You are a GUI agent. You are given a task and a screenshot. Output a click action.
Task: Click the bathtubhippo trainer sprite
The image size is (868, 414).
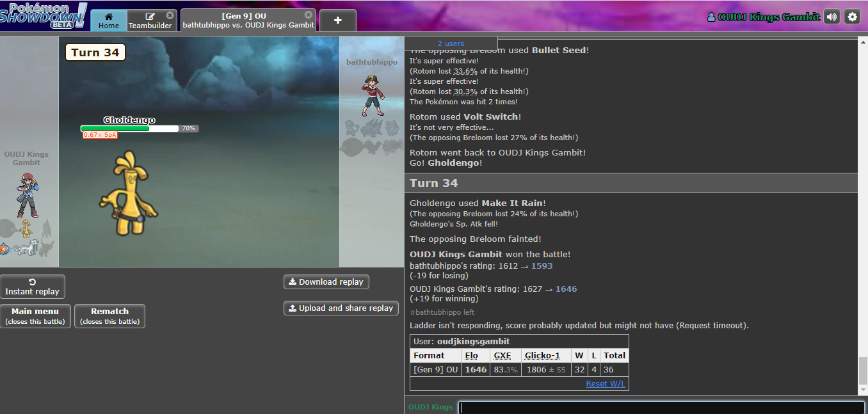(372, 96)
